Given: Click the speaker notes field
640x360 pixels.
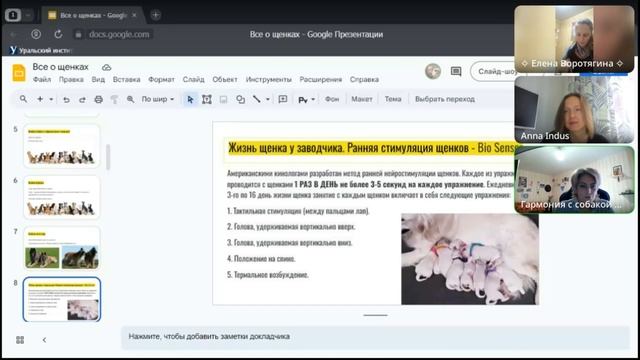Looking at the screenshot, I should coord(375,337).
